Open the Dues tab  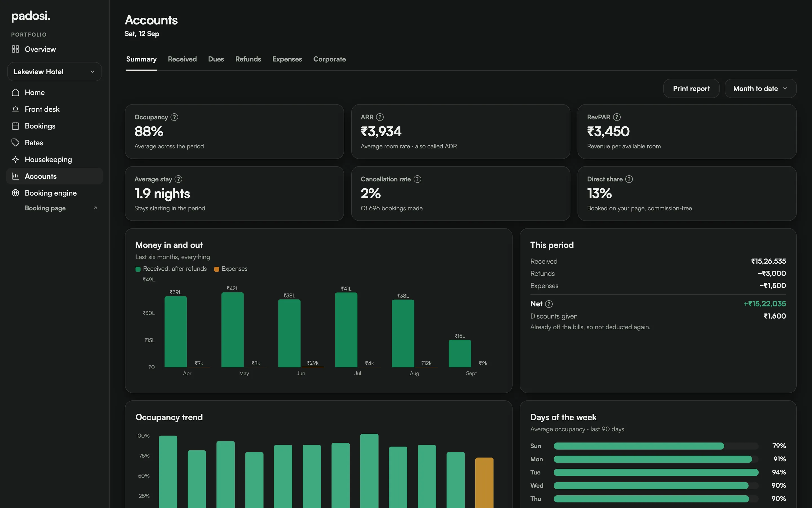[x=216, y=59]
